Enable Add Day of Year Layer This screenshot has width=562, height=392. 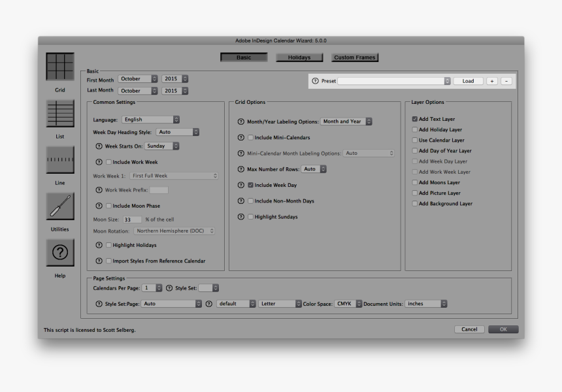[415, 150]
